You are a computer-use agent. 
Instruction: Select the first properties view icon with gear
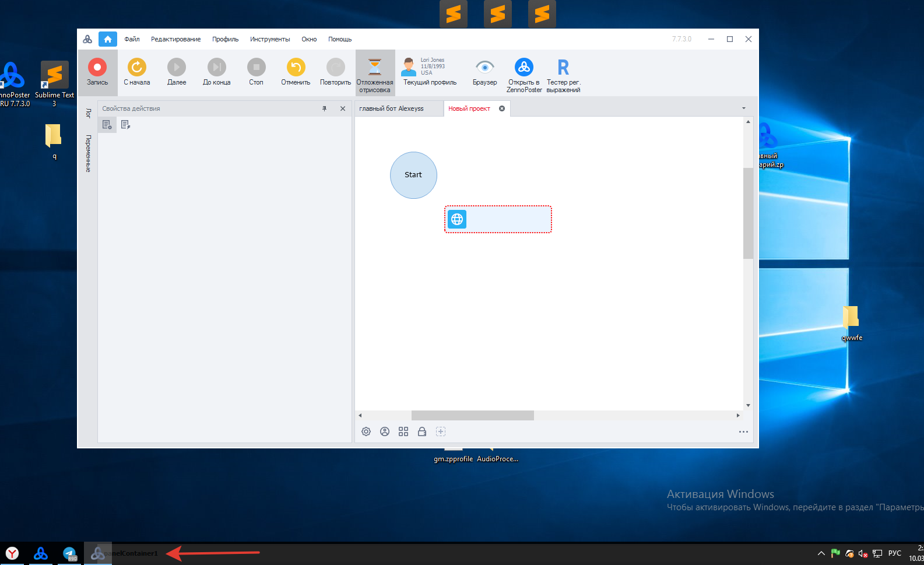tap(107, 124)
